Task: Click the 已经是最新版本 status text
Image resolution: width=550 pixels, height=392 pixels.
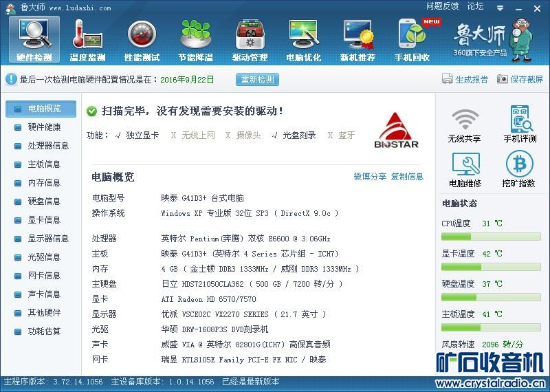Action: pyautogui.click(x=251, y=382)
